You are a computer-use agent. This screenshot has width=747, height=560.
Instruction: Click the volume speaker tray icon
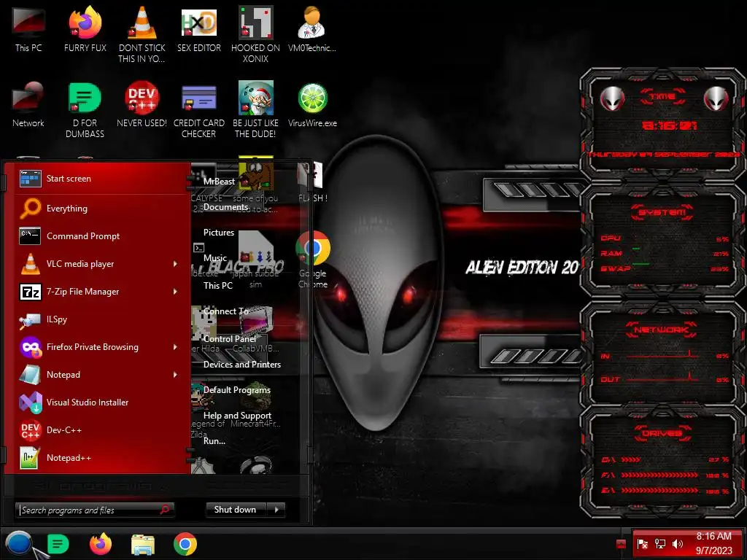coord(678,544)
